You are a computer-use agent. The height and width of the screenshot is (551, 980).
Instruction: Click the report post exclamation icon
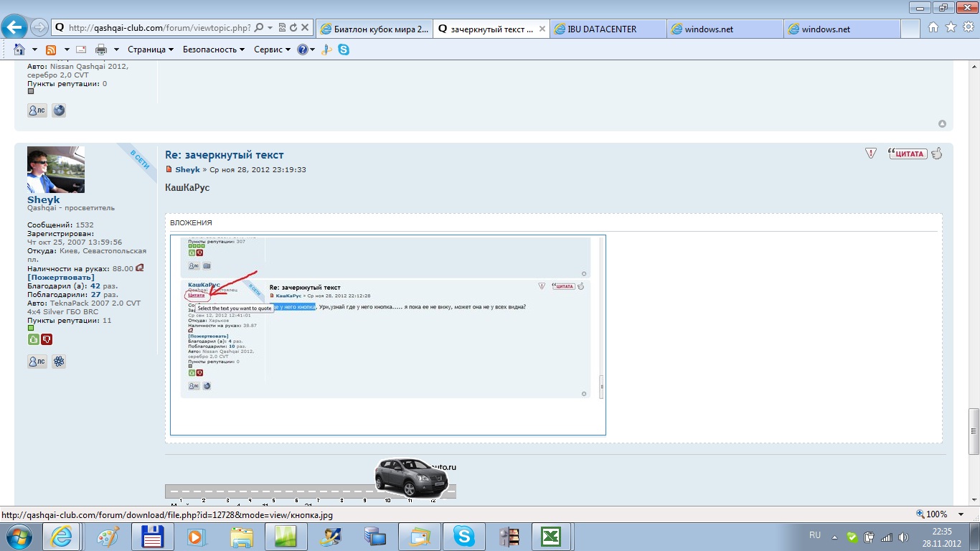point(870,154)
